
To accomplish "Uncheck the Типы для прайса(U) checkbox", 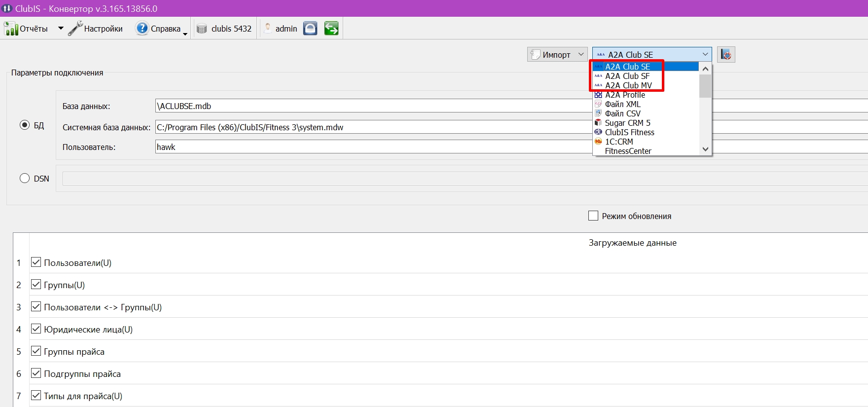I will pos(36,395).
